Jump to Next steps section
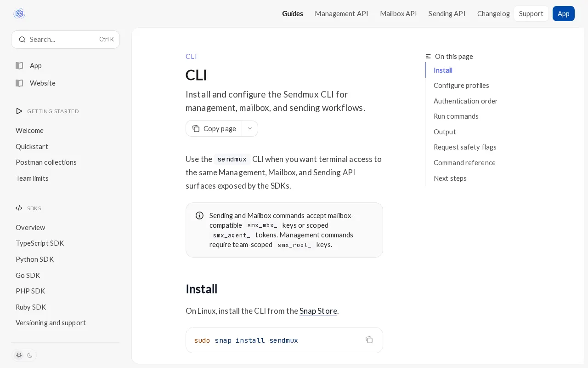This screenshot has height=368, width=588. point(450,178)
